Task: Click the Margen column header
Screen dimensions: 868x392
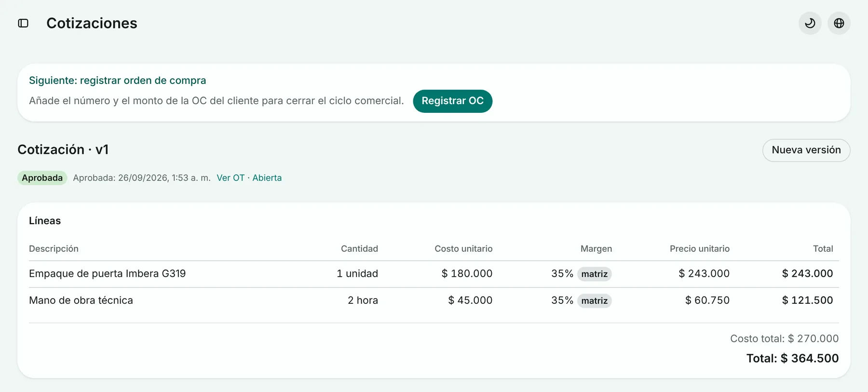Action: pyautogui.click(x=596, y=249)
